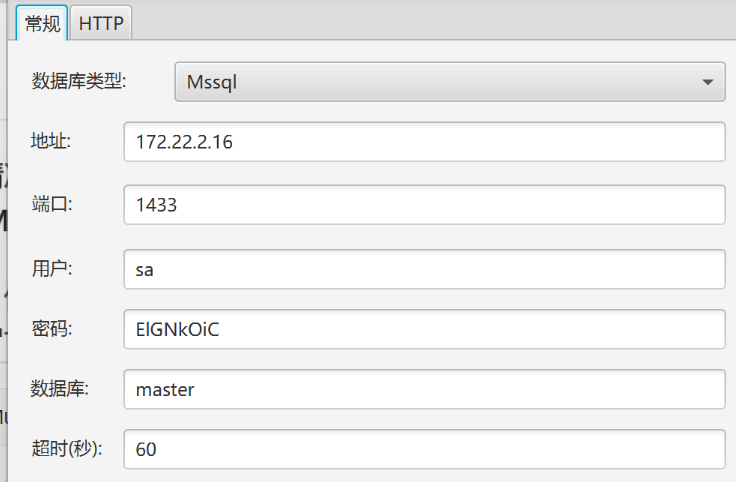
Task: Focus the 地址 field containing 172.22.2.16
Action: click(424, 142)
